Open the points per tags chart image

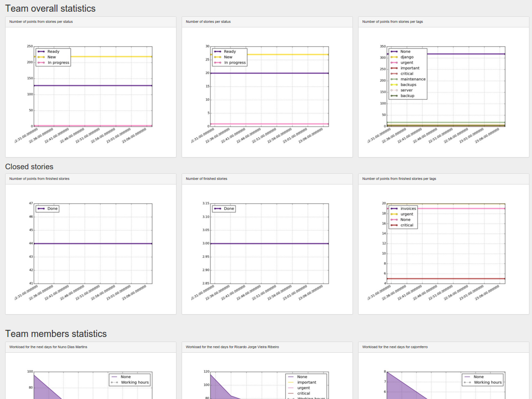click(444, 92)
